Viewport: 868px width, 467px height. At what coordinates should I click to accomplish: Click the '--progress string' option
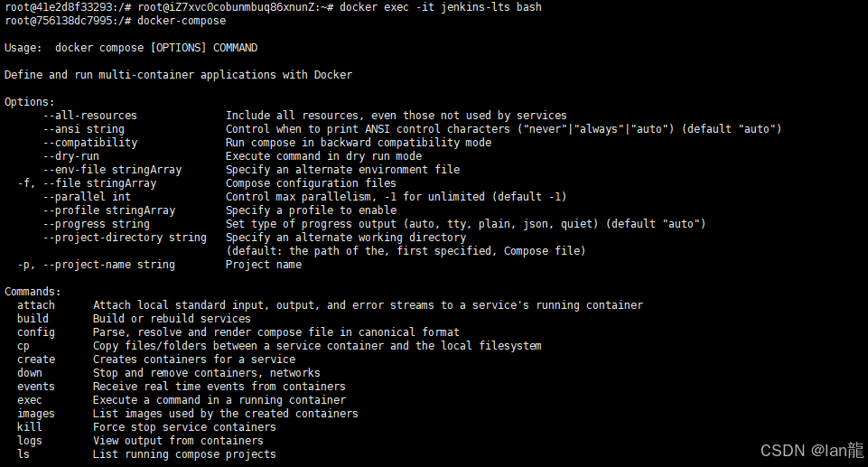coord(97,224)
